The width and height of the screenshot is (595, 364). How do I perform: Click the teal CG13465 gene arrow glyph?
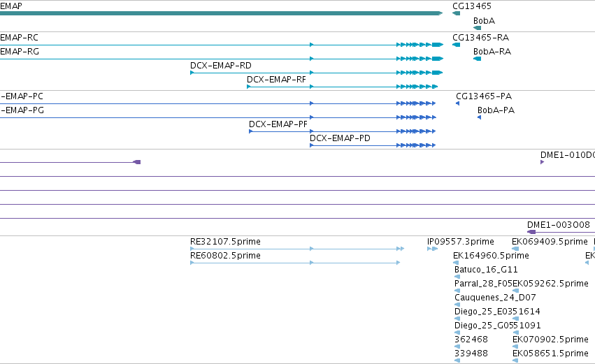point(456,13)
